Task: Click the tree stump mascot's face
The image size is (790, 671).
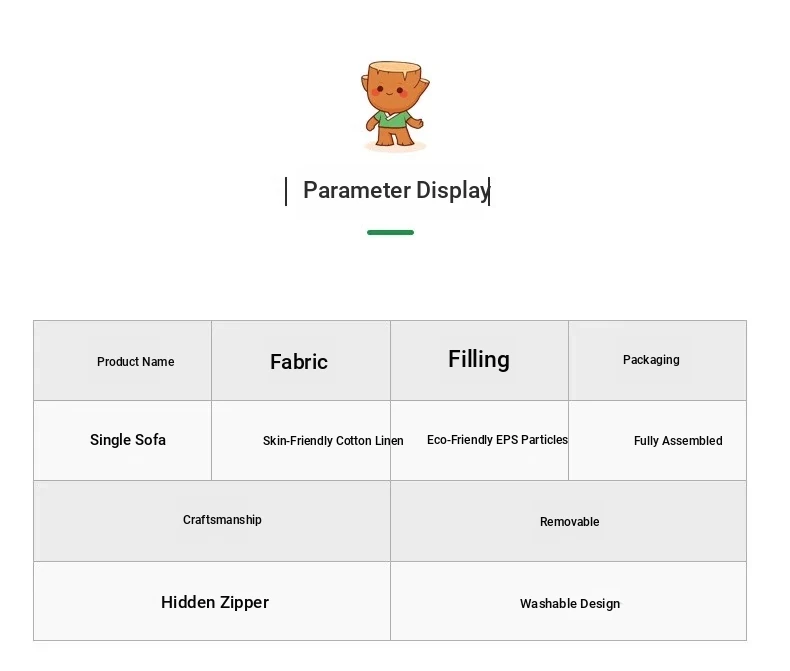Action: coord(393,91)
